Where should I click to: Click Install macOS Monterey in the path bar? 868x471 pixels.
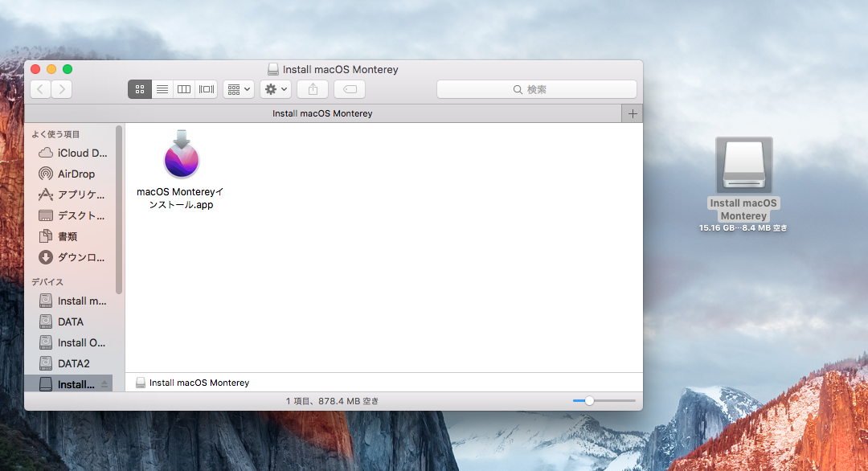193,383
